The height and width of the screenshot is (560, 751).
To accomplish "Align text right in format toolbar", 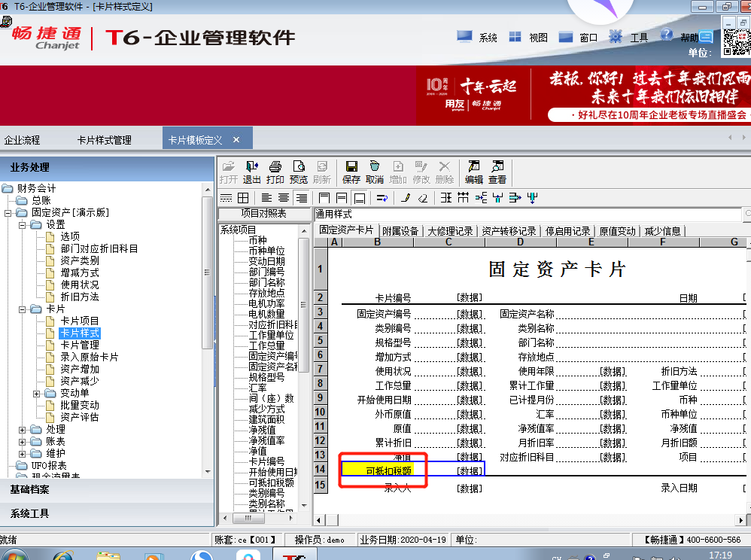I will coord(301,198).
